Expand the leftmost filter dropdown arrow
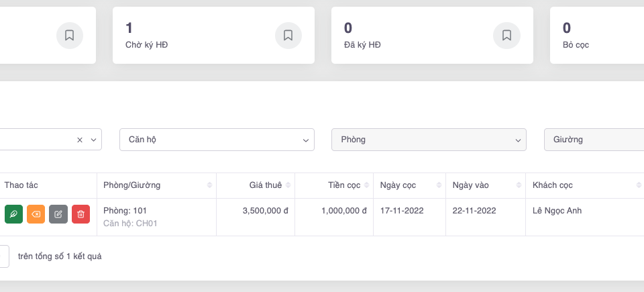Image resolution: width=644 pixels, height=292 pixels. 93,140
